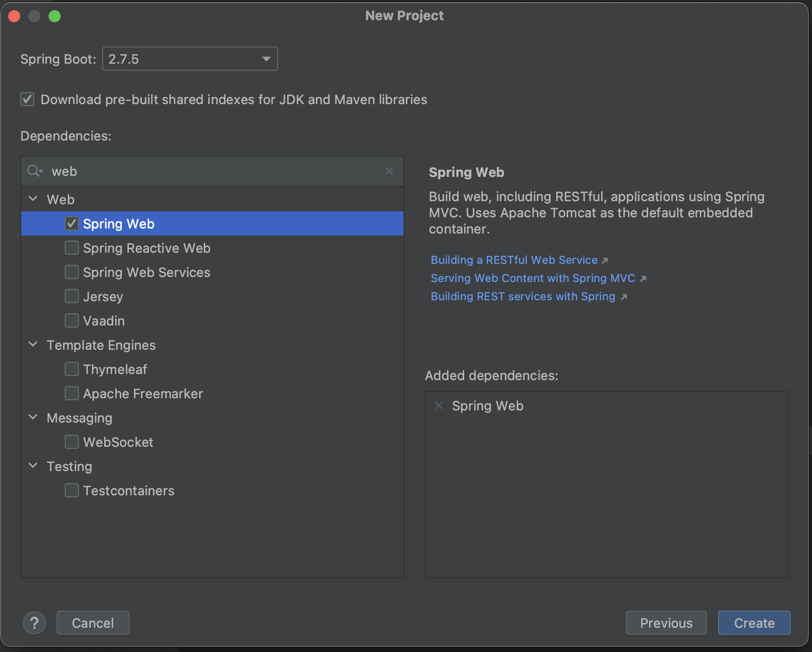812x652 pixels.
Task: Collapse the Messaging group chevron
Action: pyautogui.click(x=33, y=417)
